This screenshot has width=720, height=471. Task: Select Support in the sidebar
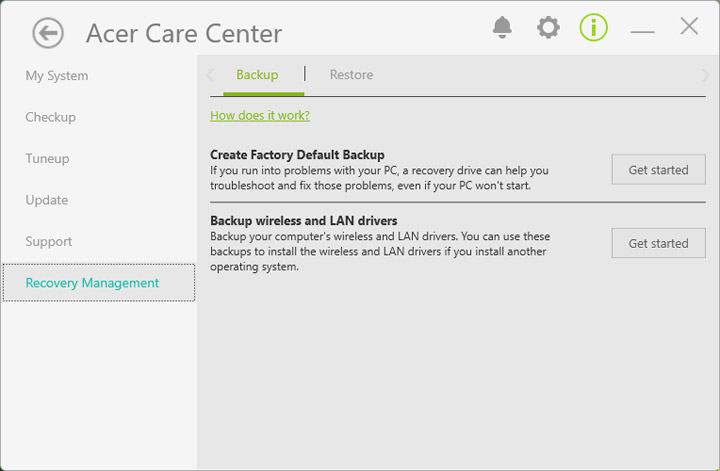click(x=49, y=242)
